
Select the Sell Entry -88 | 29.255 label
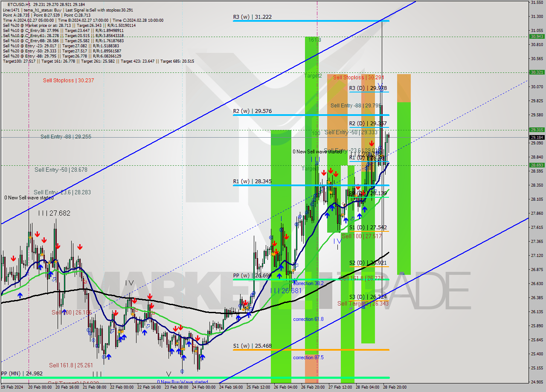click(x=66, y=137)
